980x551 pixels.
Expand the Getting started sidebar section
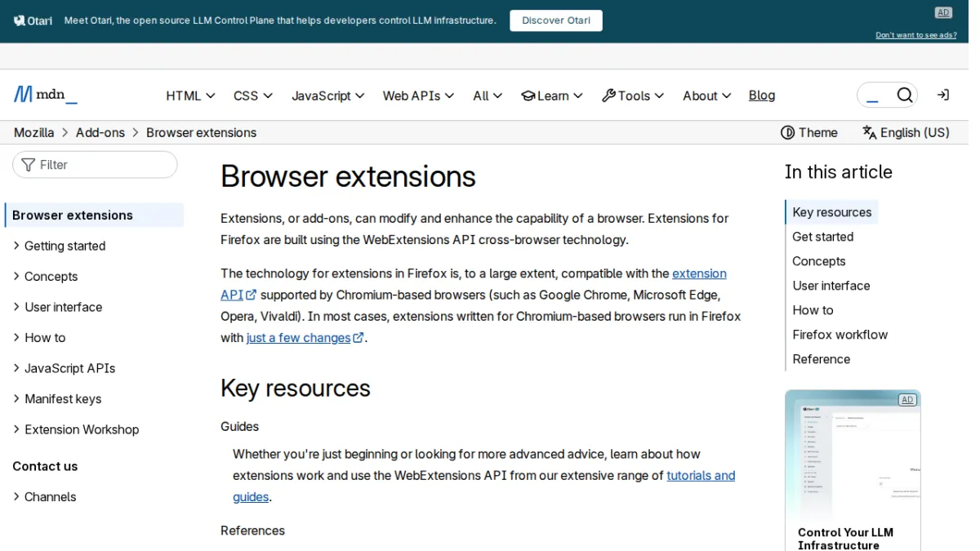point(59,246)
